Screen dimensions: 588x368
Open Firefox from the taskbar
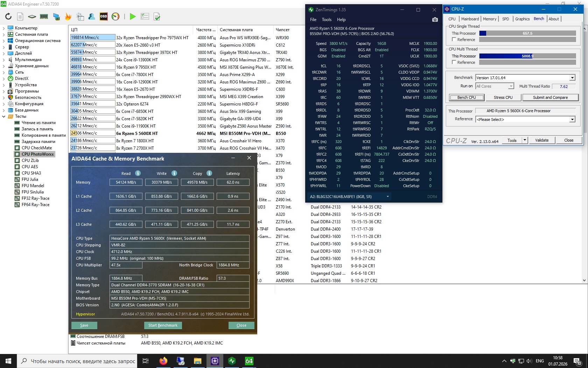tap(163, 361)
